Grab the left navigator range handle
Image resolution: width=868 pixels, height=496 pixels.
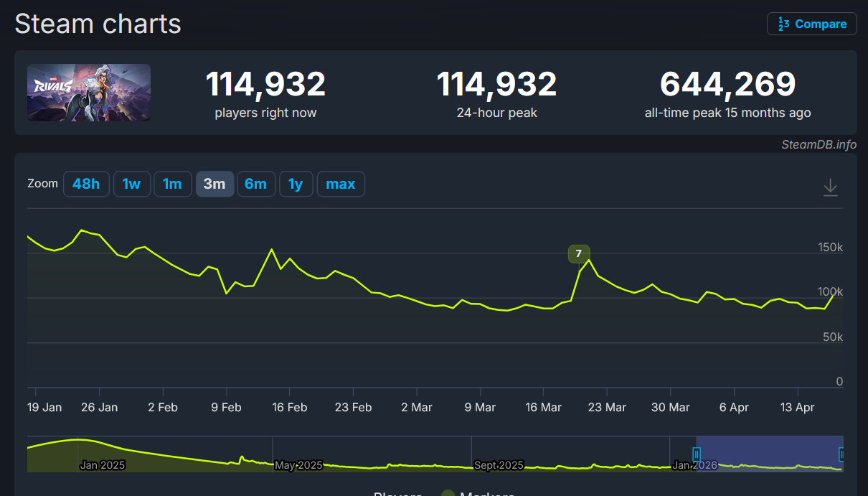coord(696,454)
